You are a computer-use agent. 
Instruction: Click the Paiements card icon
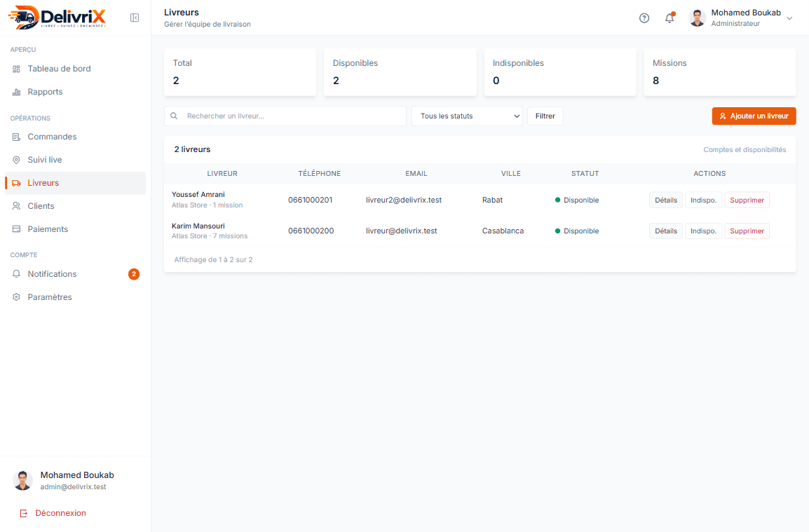click(17, 229)
